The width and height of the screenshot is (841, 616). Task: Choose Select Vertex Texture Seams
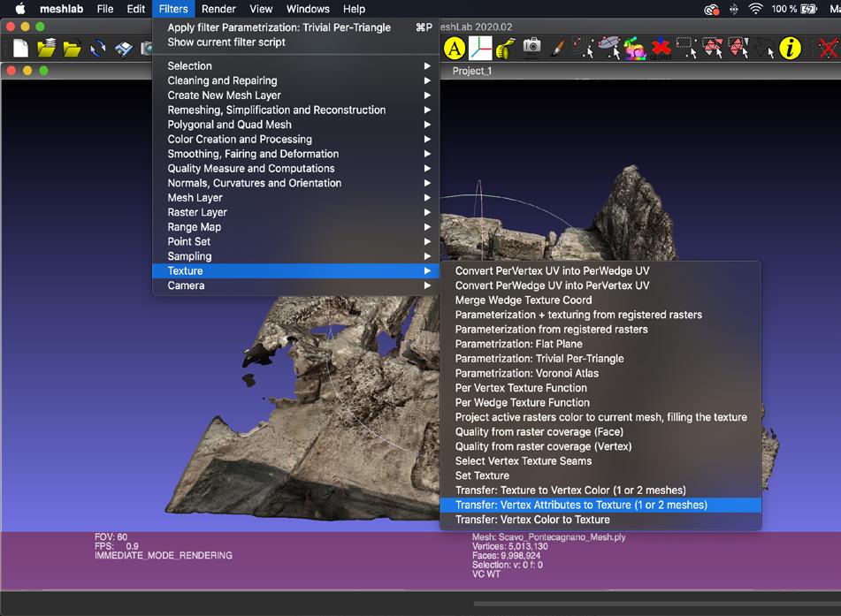click(600, 461)
